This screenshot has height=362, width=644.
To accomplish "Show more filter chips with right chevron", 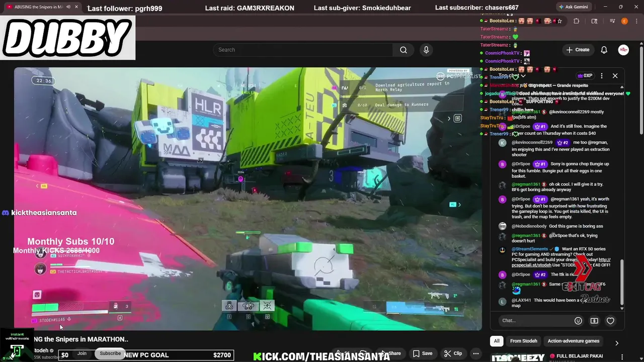I will pyautogui.click(x=617, y=343).
